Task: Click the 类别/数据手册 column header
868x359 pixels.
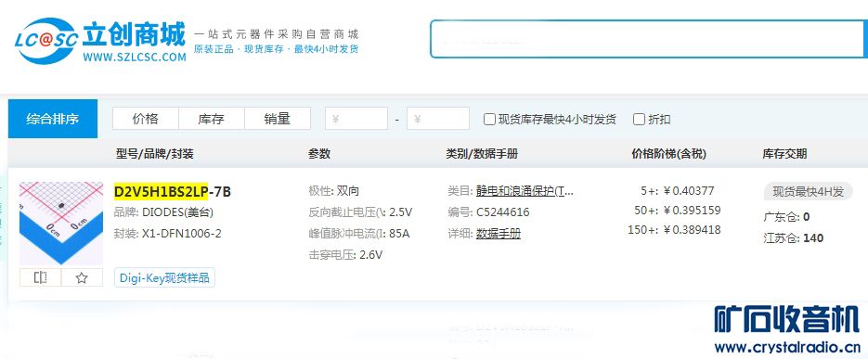Action: [482, 154]
